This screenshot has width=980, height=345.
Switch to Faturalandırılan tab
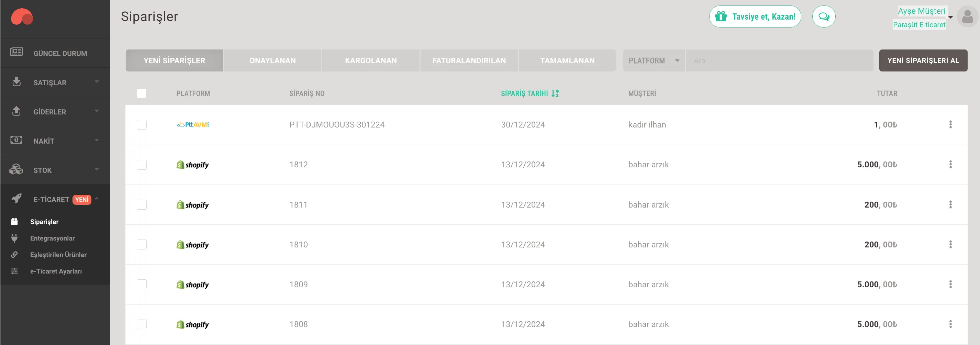pyautogui.click(x=469, y=60)
